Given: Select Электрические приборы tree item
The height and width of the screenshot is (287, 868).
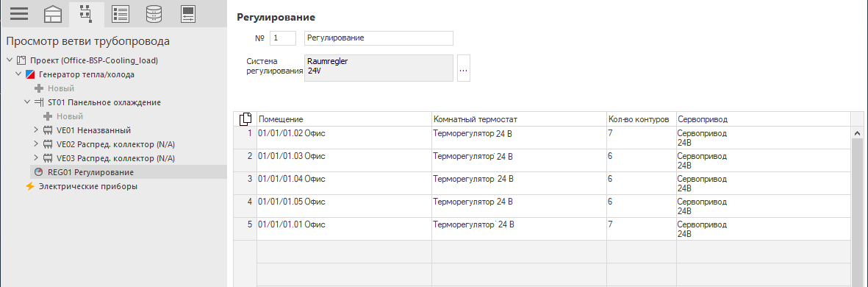Looking at the screenshot, I should tap(88, 187).
